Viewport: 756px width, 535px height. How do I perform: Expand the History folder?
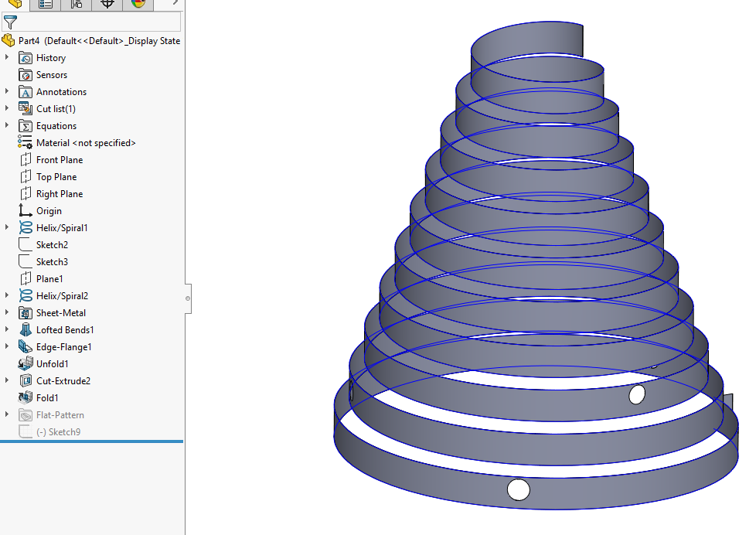coord(8,58)
